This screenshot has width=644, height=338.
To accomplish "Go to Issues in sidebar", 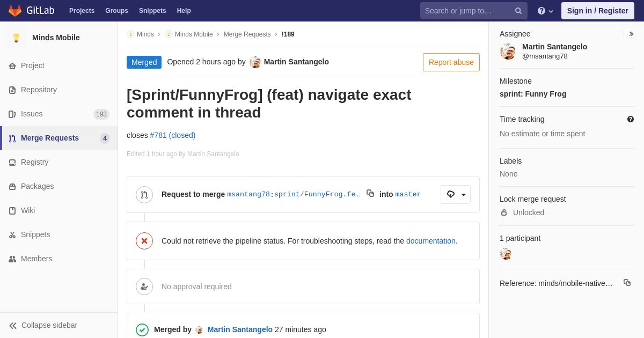I will tap(32, 114).
